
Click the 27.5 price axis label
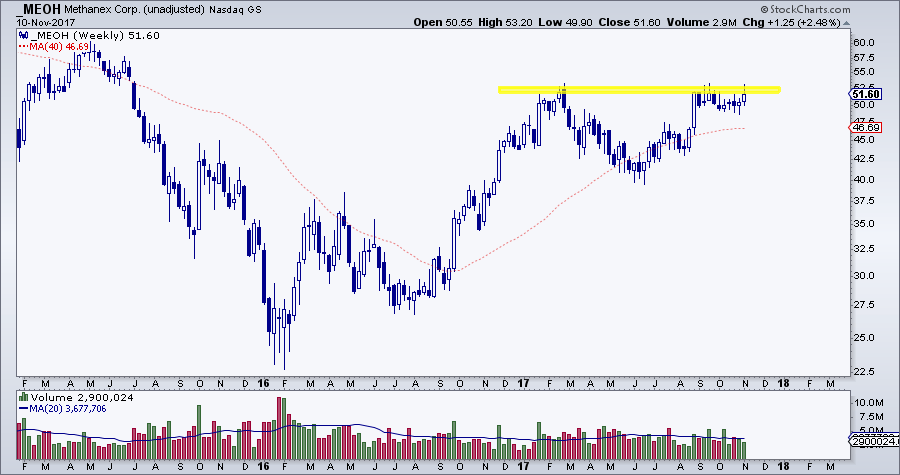(863, 305)
